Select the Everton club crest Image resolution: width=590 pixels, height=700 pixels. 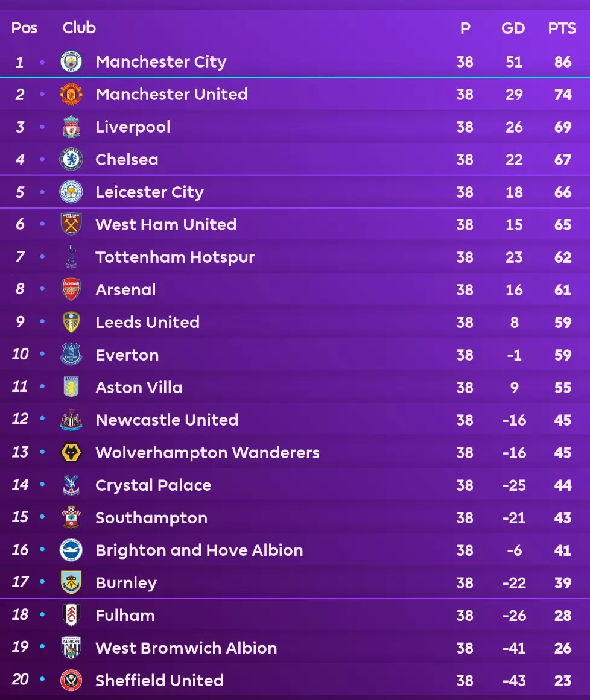click(71, 355)
